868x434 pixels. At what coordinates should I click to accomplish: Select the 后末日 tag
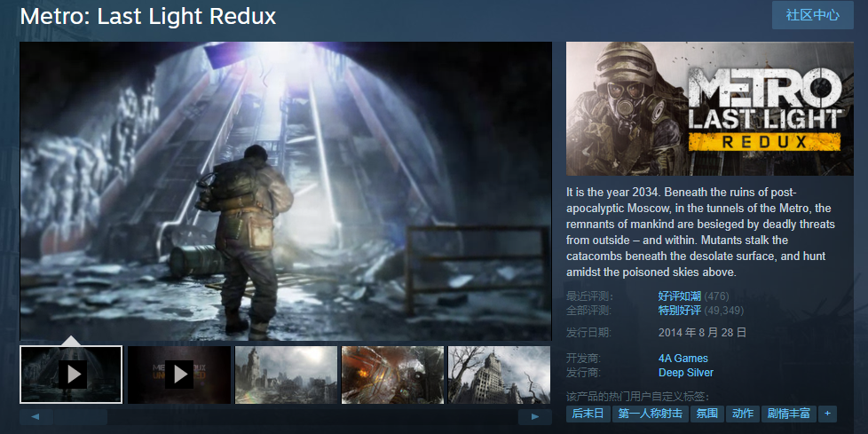pyautogui.click(x=588, y=414)
